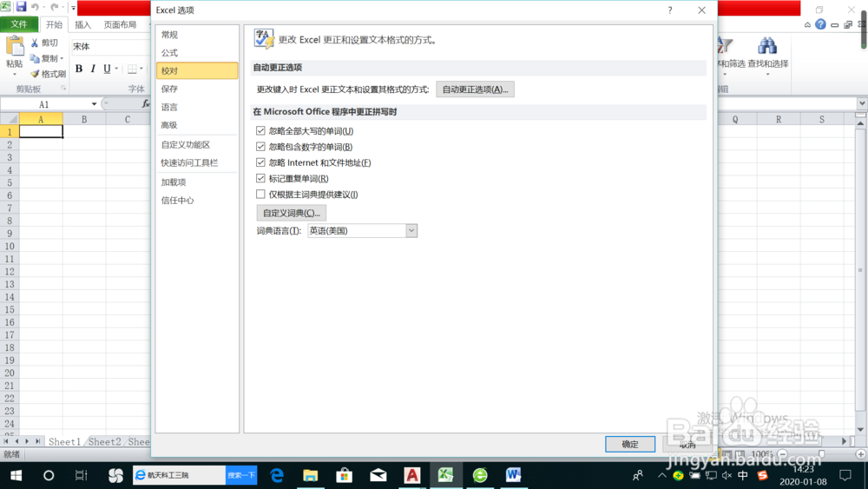Viewport: 868px width, 489px height.
Task: Select 自定义功能区 Customize Ribbon category
Action: click(x=197, y=144)
